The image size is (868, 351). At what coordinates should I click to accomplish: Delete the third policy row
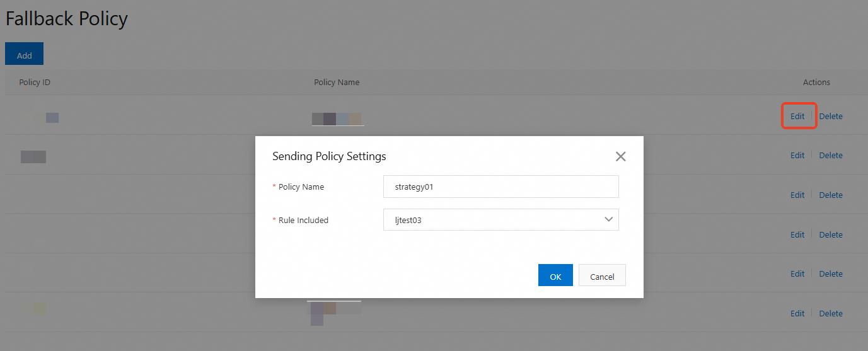[831, 195]
